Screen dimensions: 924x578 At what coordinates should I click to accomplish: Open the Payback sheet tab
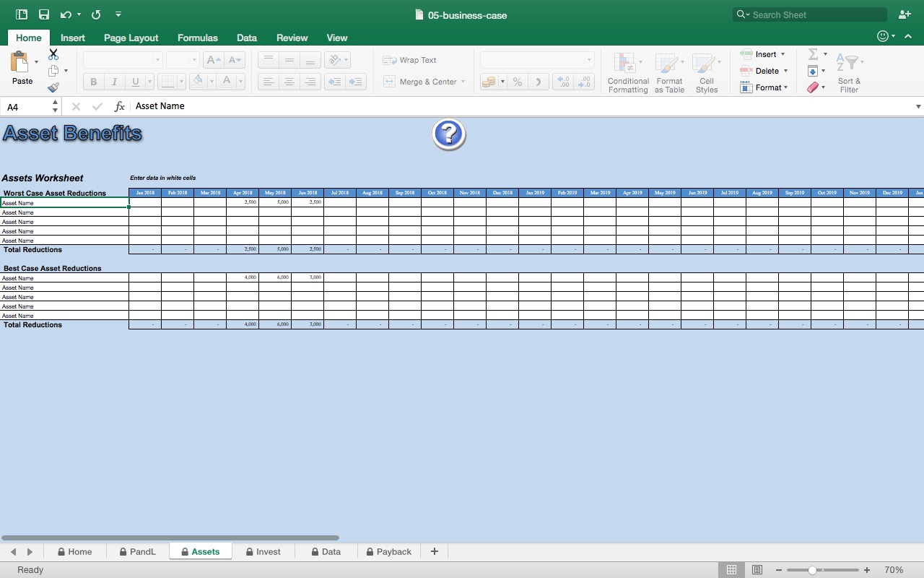388,551
